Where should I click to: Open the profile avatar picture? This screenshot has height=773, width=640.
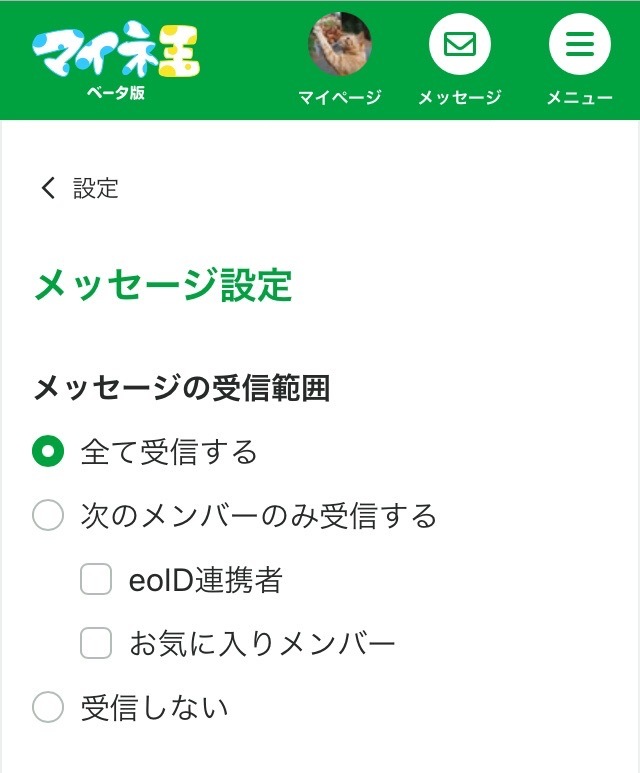click(339, 44)
